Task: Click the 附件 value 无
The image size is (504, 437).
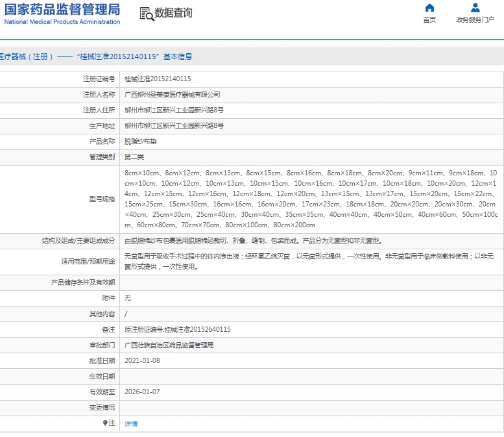Action: coord(128,298)
